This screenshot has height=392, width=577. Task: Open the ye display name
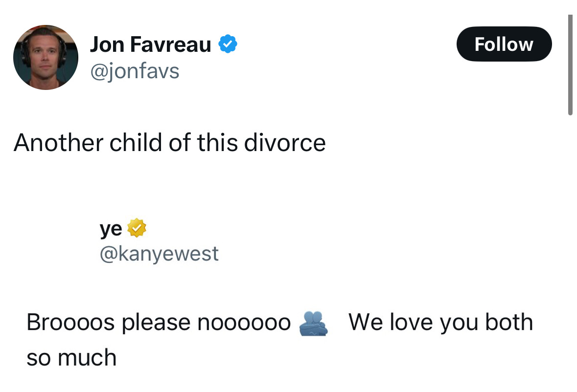(111, 229)
